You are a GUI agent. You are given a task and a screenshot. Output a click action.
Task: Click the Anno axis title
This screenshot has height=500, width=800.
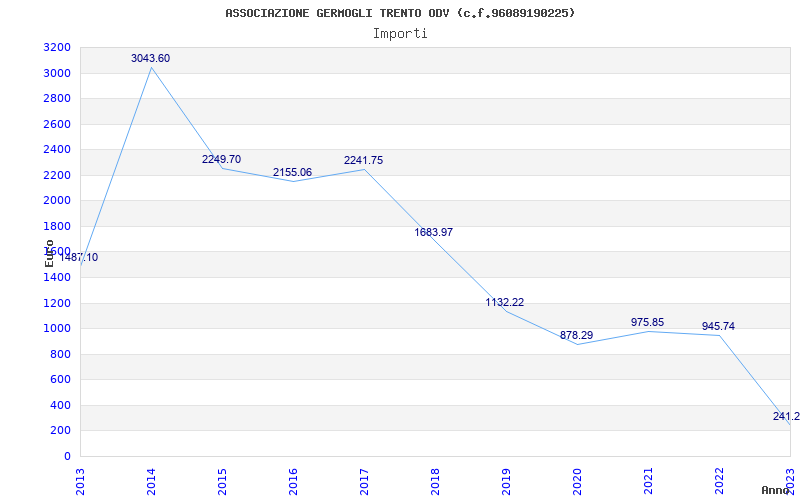[x=775, y=490]
